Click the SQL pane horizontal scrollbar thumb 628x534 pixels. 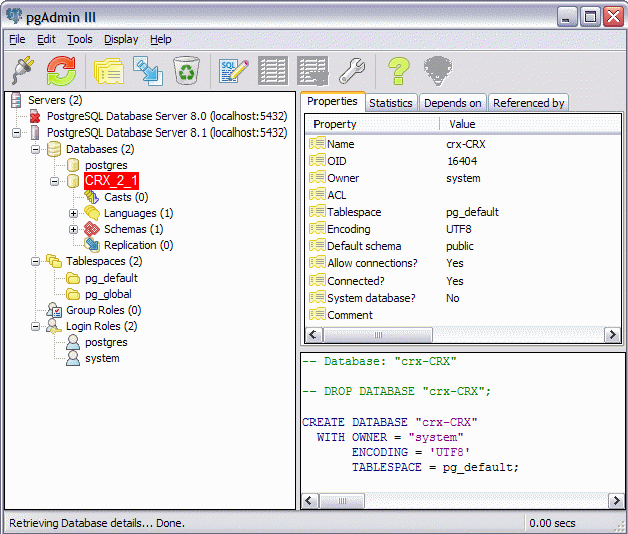(x=342, y=501)
